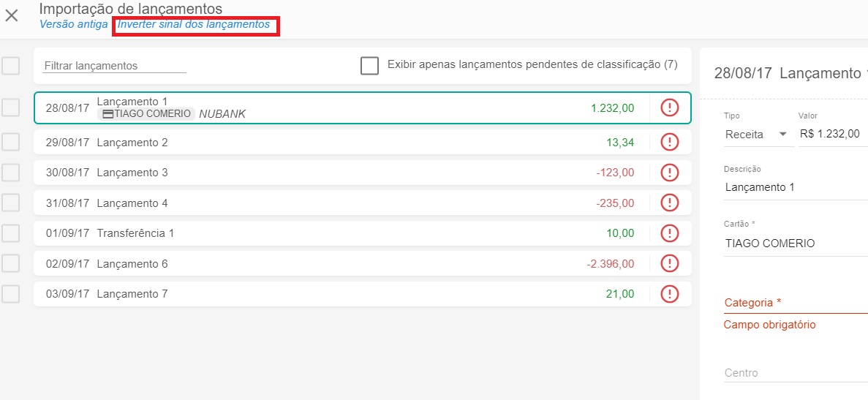Click warning icon for Lançamento 6

click(669, 263)
